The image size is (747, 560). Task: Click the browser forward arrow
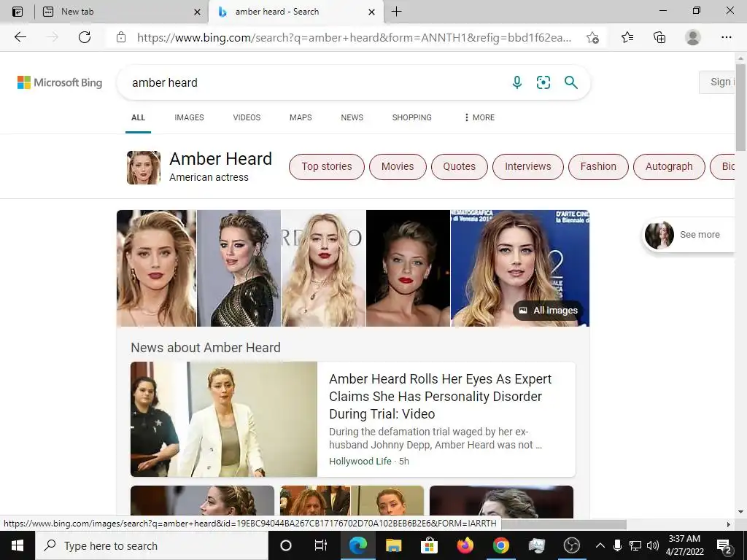(x=53, y=37)
